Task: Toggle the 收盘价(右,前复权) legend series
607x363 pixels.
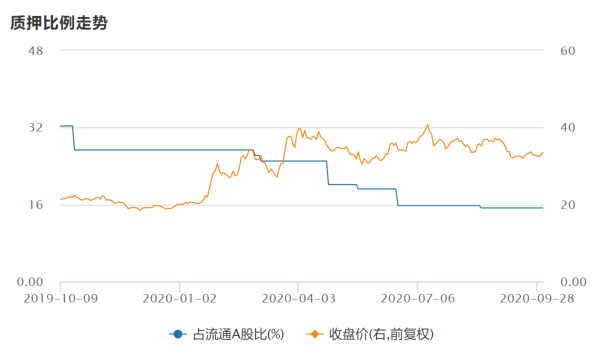Action: coord(370,334)
